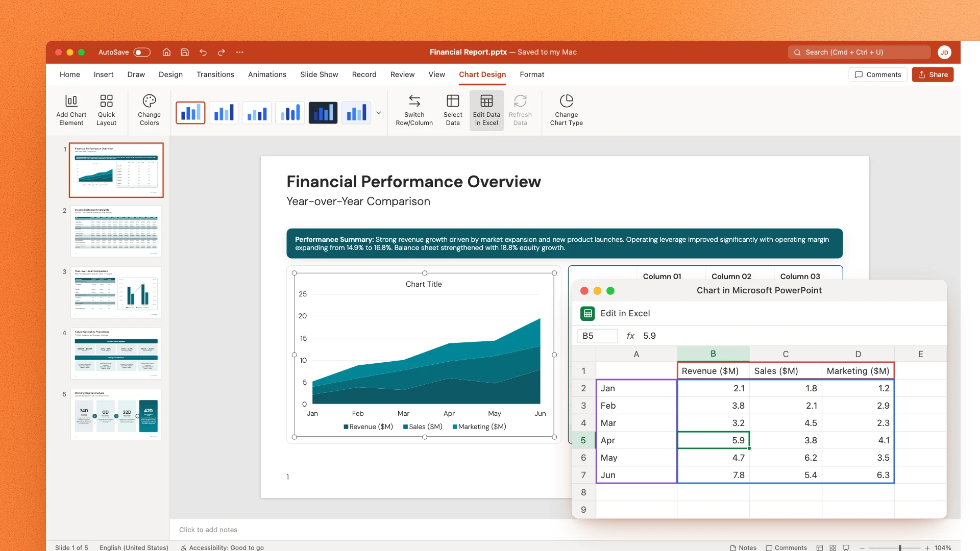The image size is (980, 551).
Task: Click the Notes button in status bar
Action: pyautogui.click(x=743, y=547)
